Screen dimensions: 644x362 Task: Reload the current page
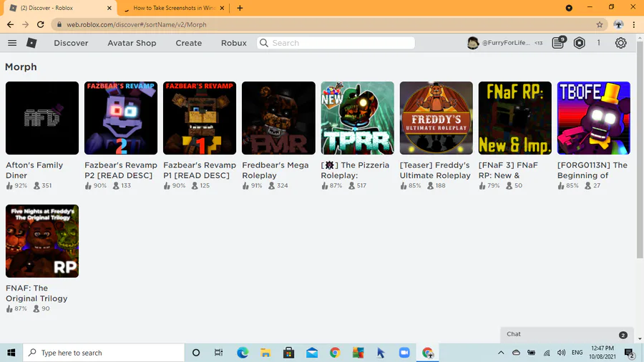pyautogui.click(x=40, y=24)
